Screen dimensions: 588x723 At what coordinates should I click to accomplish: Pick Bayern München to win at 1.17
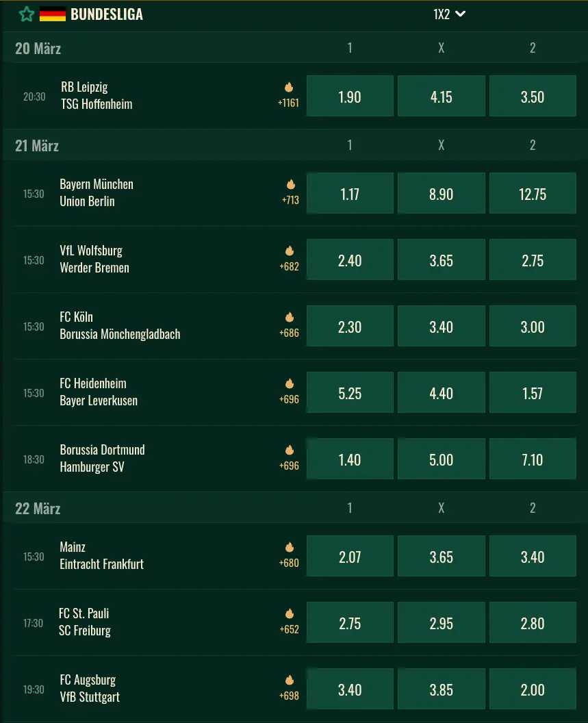point(350,193)
